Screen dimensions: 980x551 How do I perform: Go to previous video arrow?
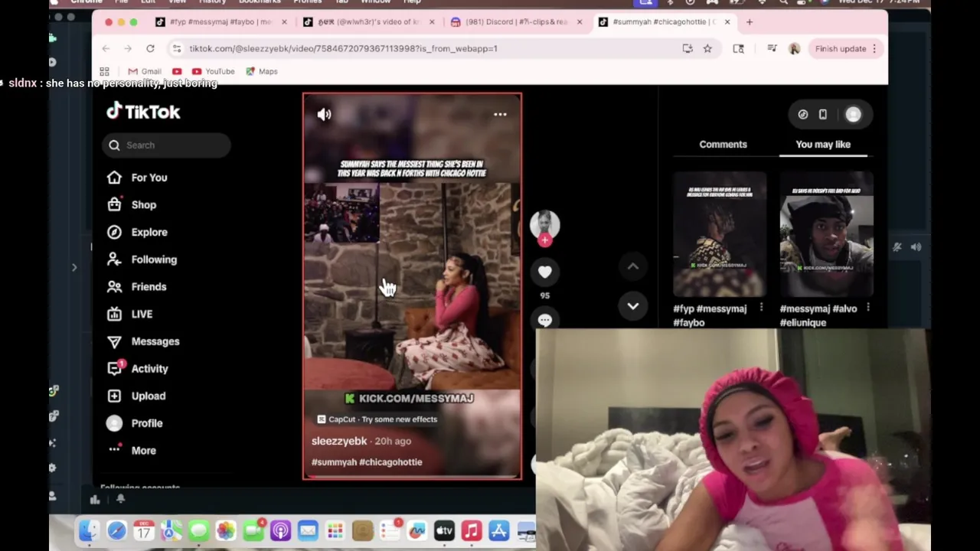pyautogui.click(x=633, y=266)
